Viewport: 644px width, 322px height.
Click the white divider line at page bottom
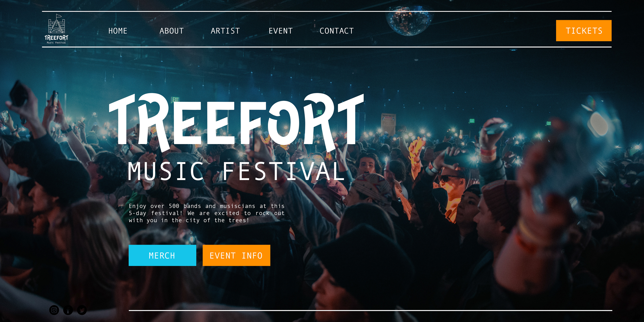370,310
